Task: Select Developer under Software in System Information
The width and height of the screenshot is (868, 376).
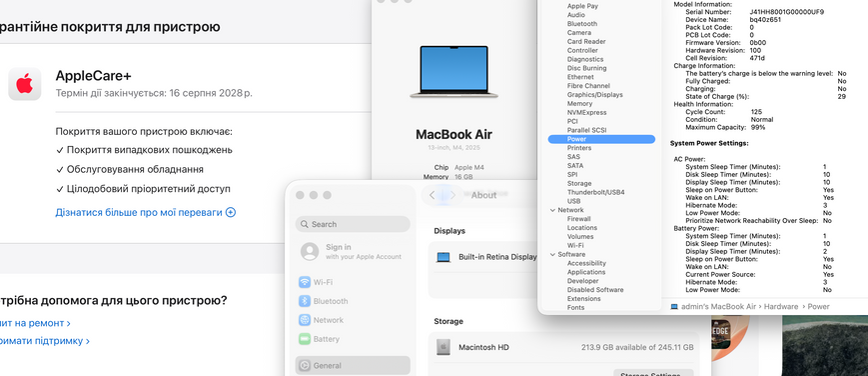Action: point(583,281)
